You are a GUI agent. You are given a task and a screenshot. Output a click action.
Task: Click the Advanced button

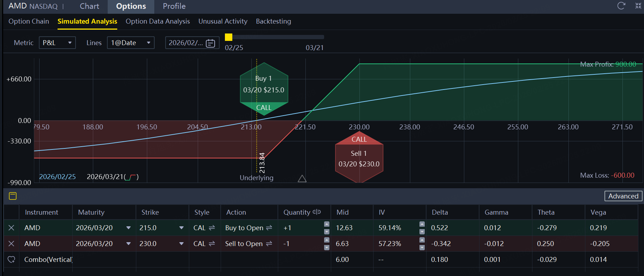[623, 196]
